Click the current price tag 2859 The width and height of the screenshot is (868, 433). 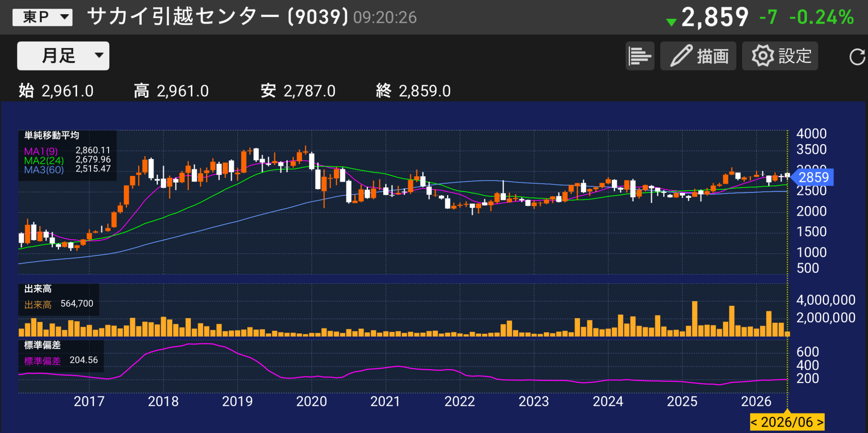click(812, 178)
